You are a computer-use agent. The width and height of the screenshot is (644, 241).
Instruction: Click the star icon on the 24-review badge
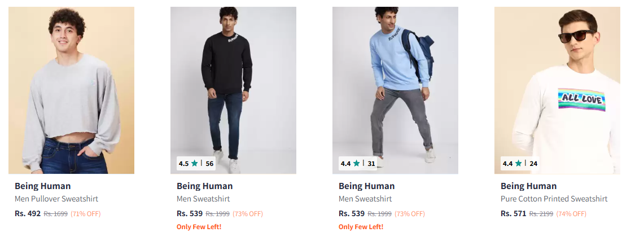point(519,164)
